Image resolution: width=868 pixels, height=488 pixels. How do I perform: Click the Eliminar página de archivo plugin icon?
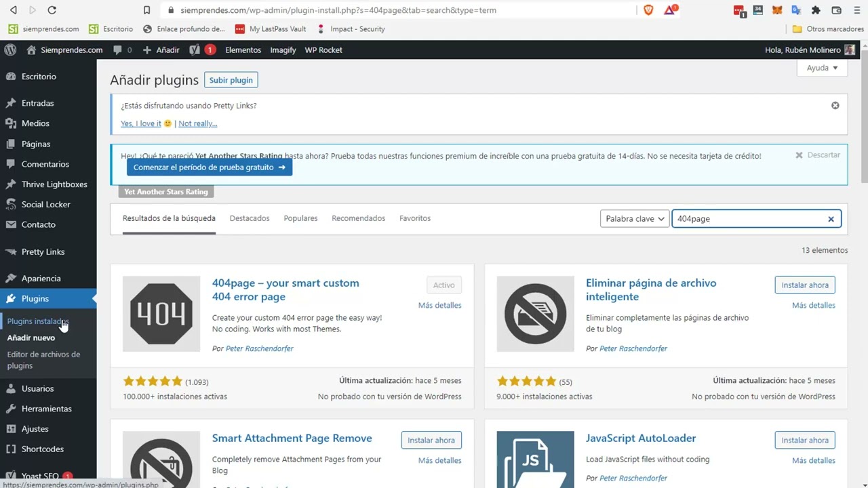[x=535, y=313]
